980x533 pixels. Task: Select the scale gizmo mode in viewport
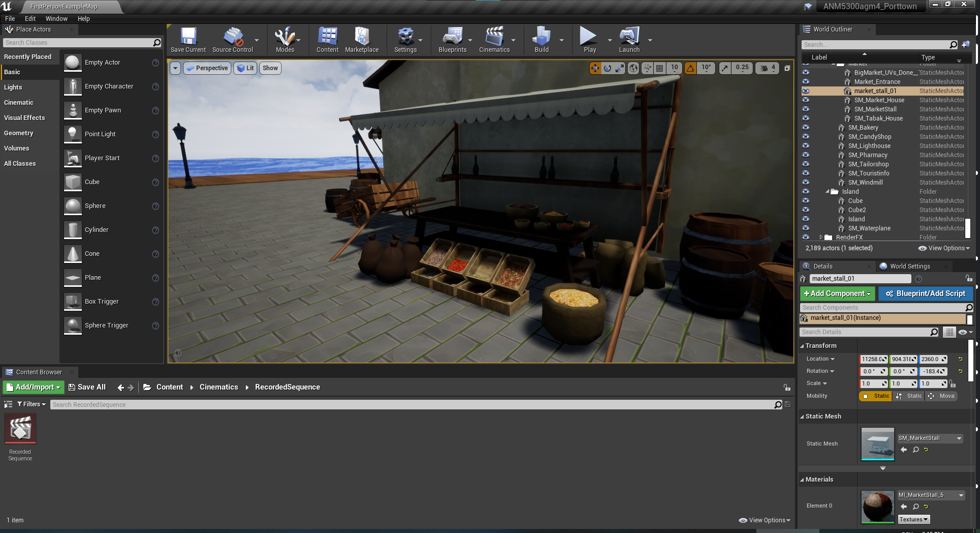point(620,68)
